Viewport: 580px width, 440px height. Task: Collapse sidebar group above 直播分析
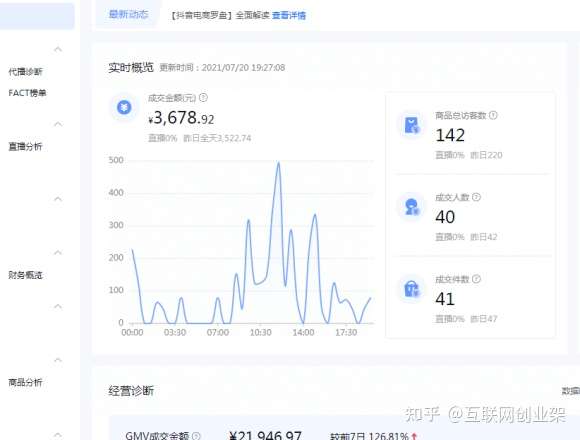point(58,124)
